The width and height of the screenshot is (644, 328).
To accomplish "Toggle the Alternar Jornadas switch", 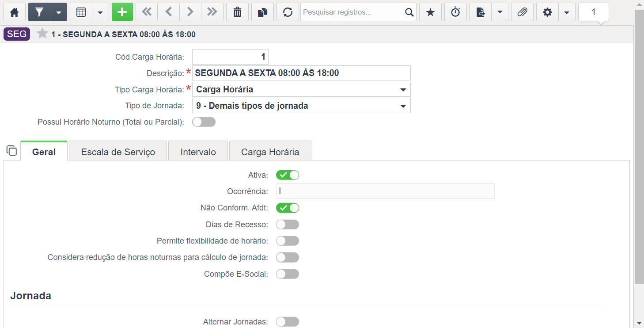I will [288, 322].
